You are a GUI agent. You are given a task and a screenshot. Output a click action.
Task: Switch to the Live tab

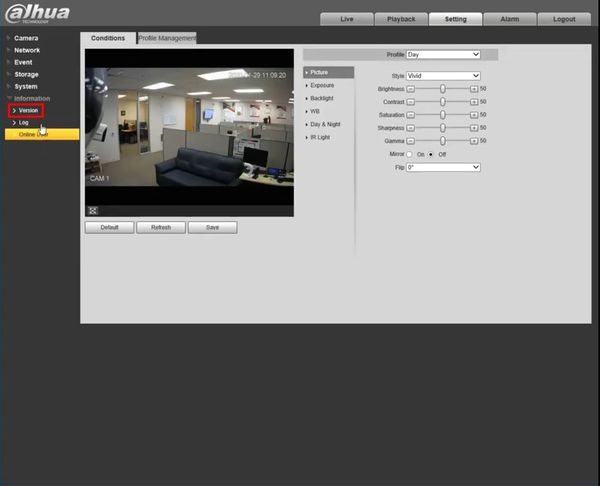pyautogui.click(x=347, y=19)
